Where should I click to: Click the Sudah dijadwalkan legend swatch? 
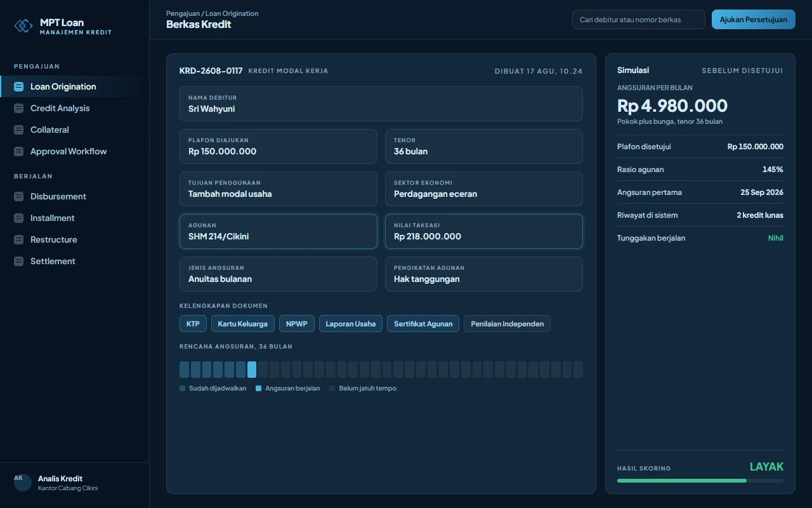[183, 388]
